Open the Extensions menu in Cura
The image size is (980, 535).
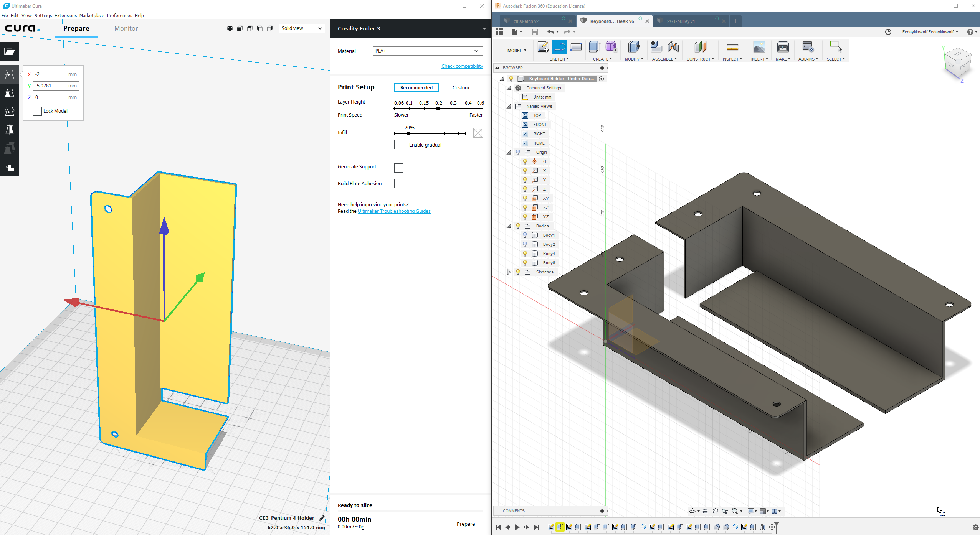tap(65, 16)
